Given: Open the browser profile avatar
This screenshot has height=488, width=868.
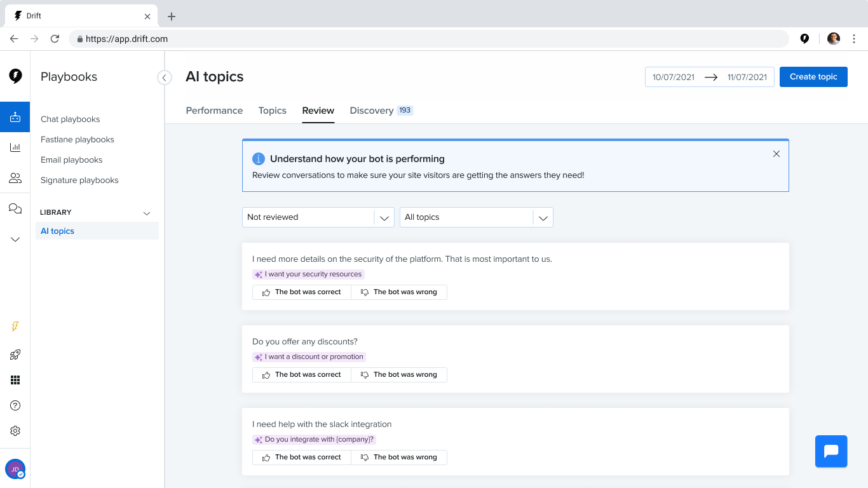Looking at the screenshot, I should tap(834, 39).
